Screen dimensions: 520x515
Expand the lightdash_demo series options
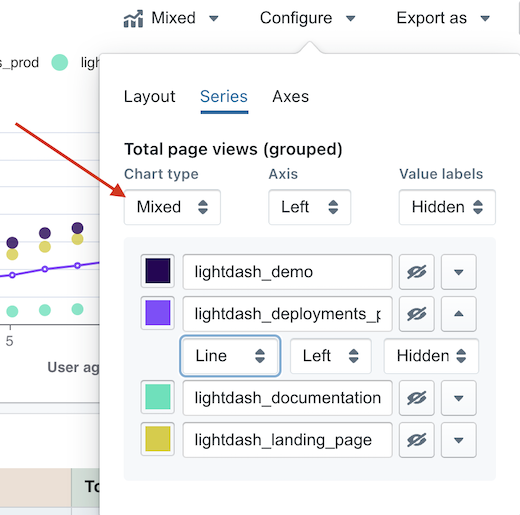point(459,272)
